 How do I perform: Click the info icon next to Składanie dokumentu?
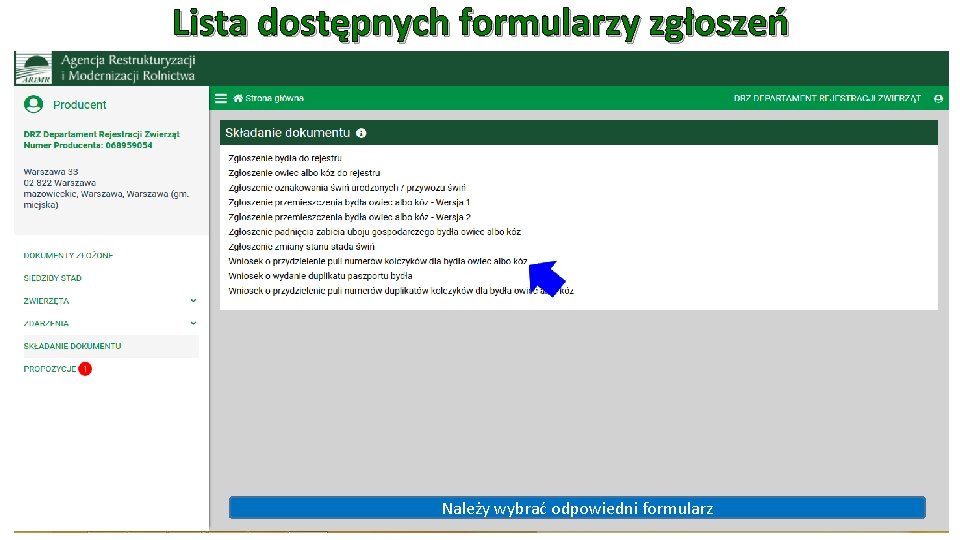point(361,133)
